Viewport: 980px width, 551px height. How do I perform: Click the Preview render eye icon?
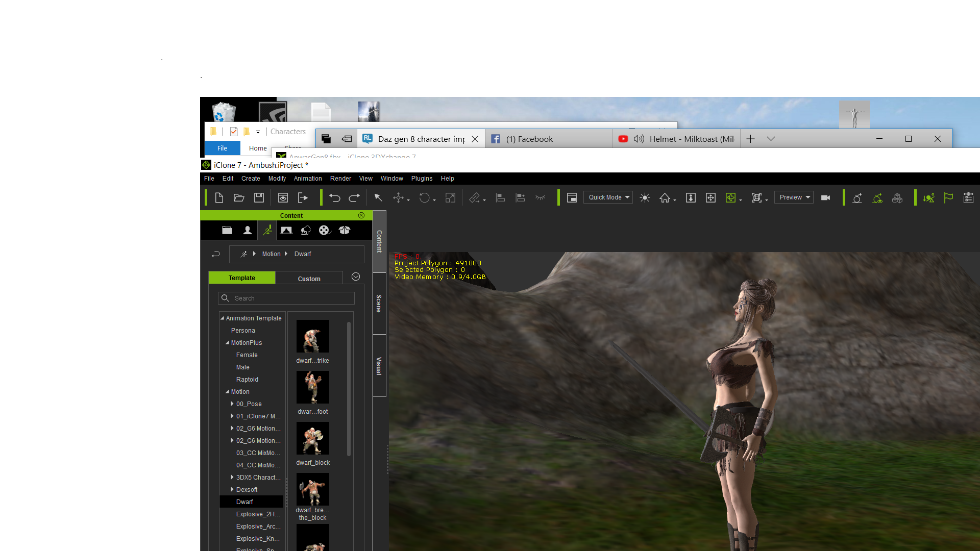click(x=283, y=198)
